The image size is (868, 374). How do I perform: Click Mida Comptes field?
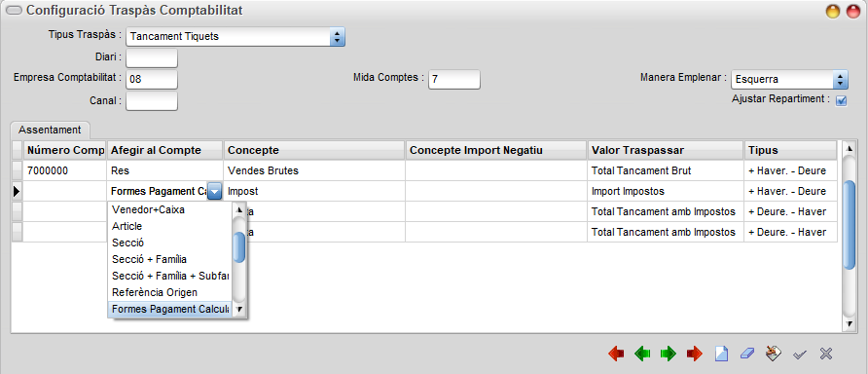coord(453,79)
